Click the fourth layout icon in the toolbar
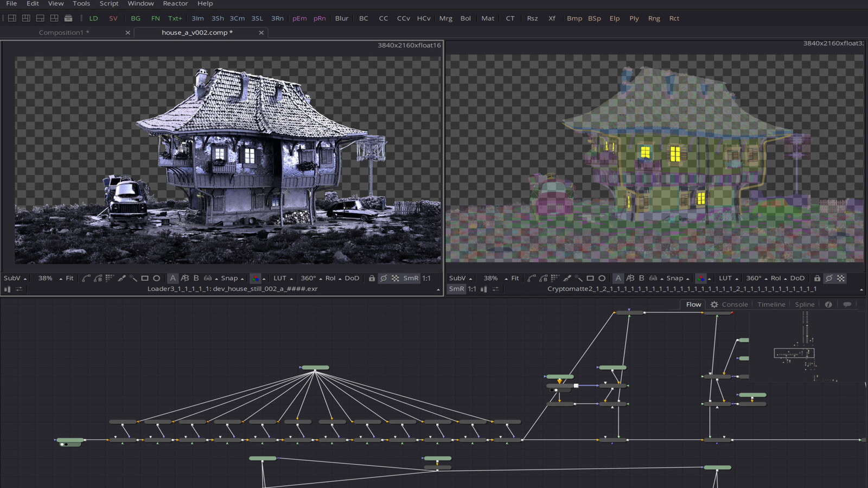The image size is (868, 488). click(x=54, y=18)
